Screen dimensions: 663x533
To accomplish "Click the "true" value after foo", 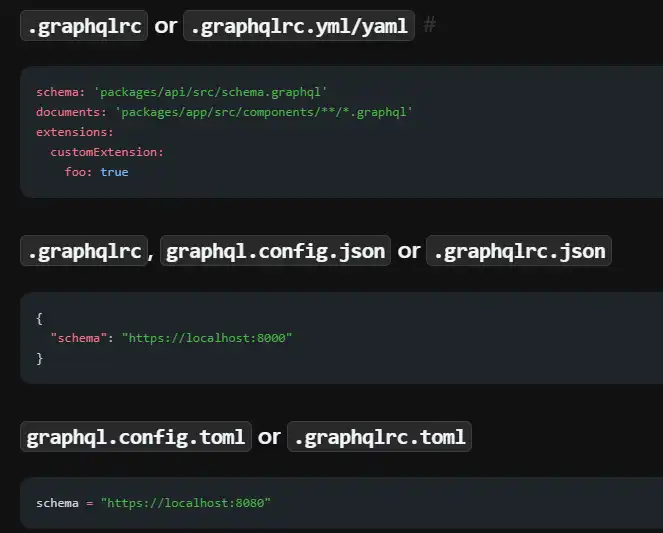I will (114, 172).
